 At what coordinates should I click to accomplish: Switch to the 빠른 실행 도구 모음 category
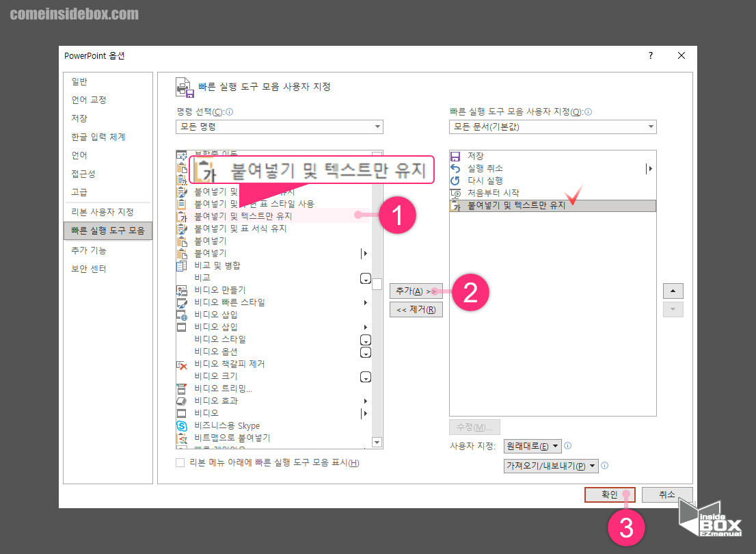click(x=108, y=230)
